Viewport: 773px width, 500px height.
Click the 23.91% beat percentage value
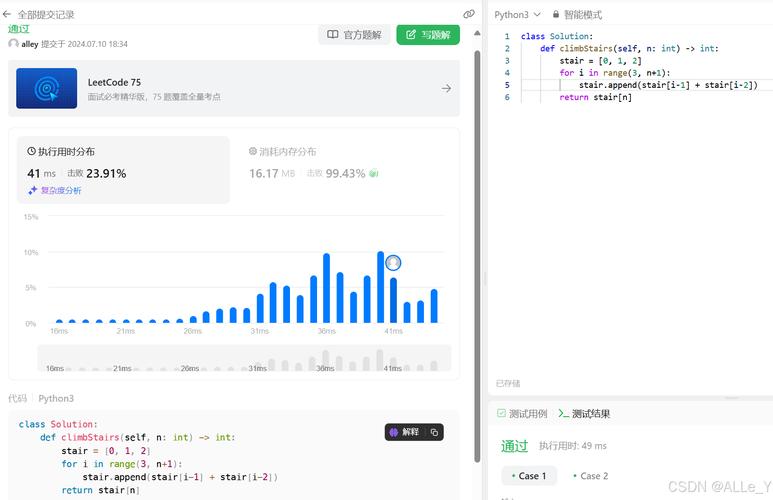click(x=106, y=173)
